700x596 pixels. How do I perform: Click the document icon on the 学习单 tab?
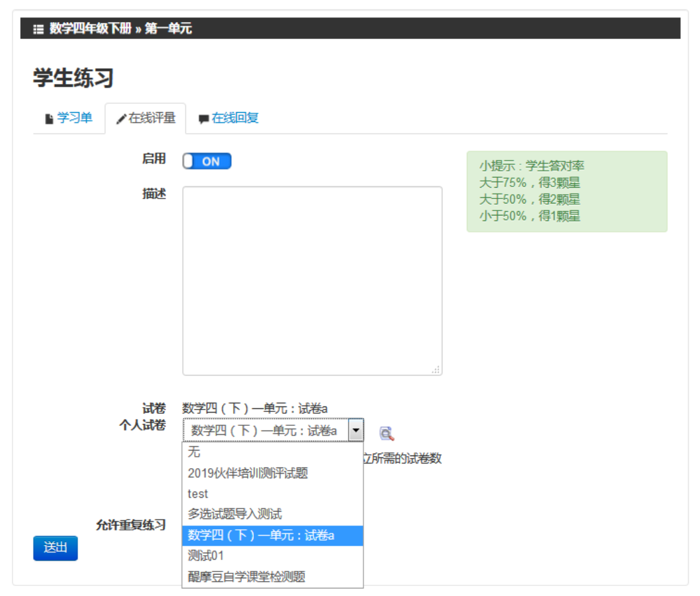[49, 119]
